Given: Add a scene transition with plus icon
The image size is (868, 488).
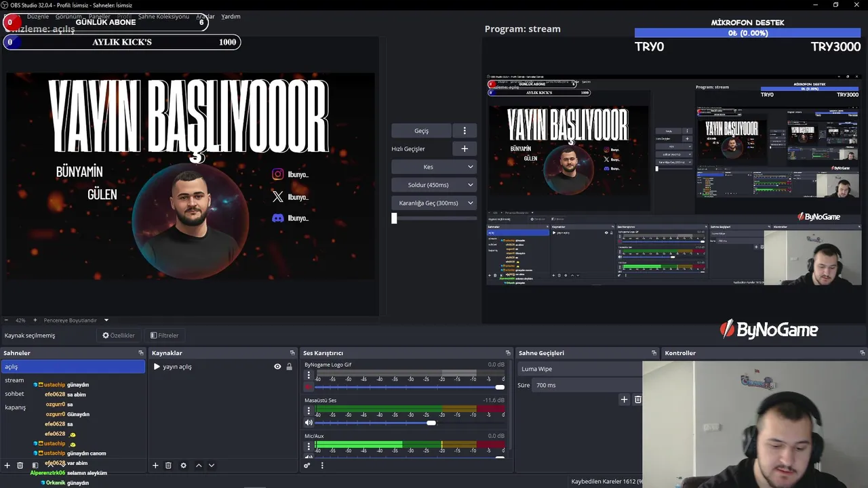Looking at the screenshot, I should [624, 400].
